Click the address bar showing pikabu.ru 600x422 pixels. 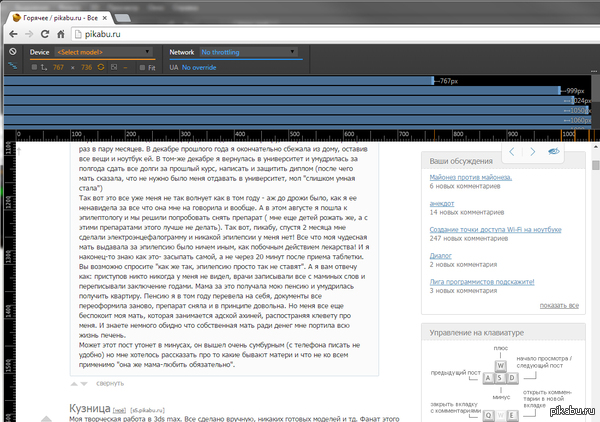(x=337, y=34)
